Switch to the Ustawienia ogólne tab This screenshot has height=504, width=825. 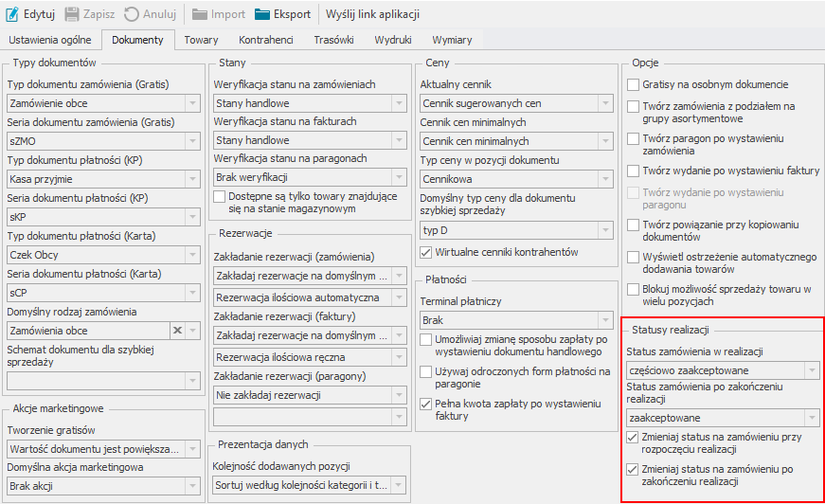pos(50,40)
